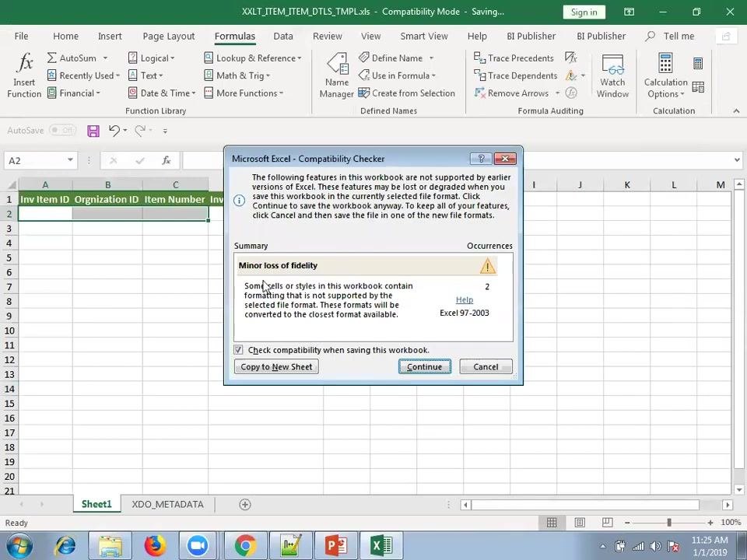Click Calculate Now calculator icon

click(698, 63)
